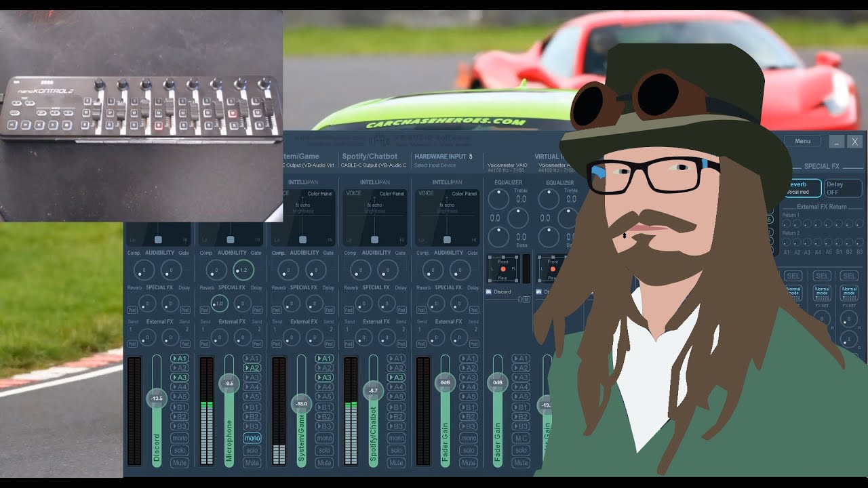Enable B1 bus on Discord strip

[x=180, y=407]
